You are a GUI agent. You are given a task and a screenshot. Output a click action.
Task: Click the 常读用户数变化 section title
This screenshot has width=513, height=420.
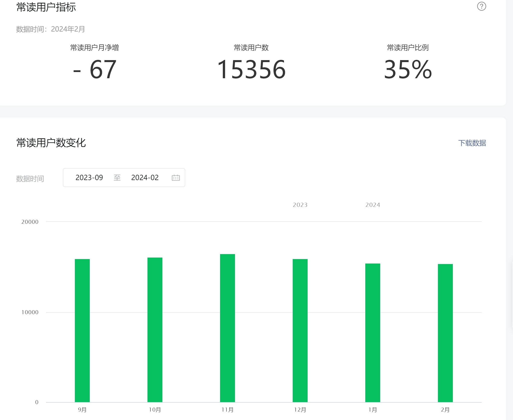click(51, 143)
